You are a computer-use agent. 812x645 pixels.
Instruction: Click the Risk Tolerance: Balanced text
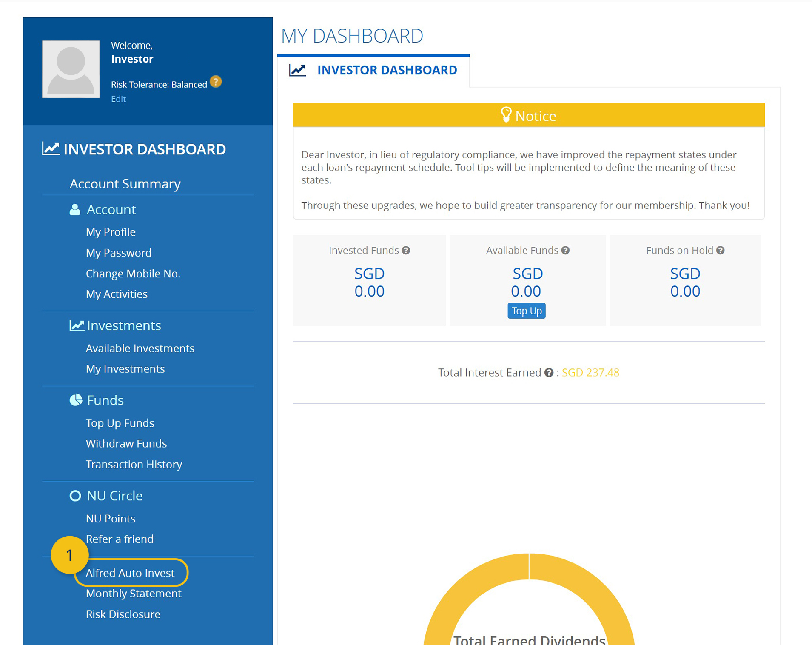159,85
